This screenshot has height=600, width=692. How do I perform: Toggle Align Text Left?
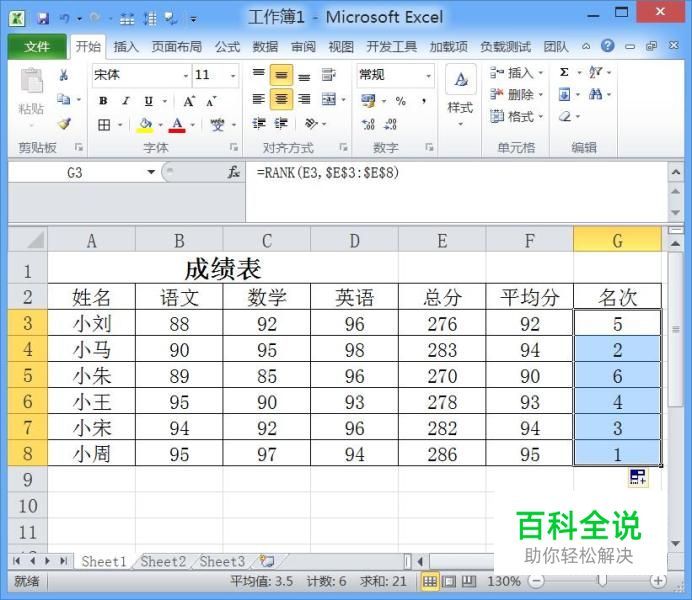(259, 99)
